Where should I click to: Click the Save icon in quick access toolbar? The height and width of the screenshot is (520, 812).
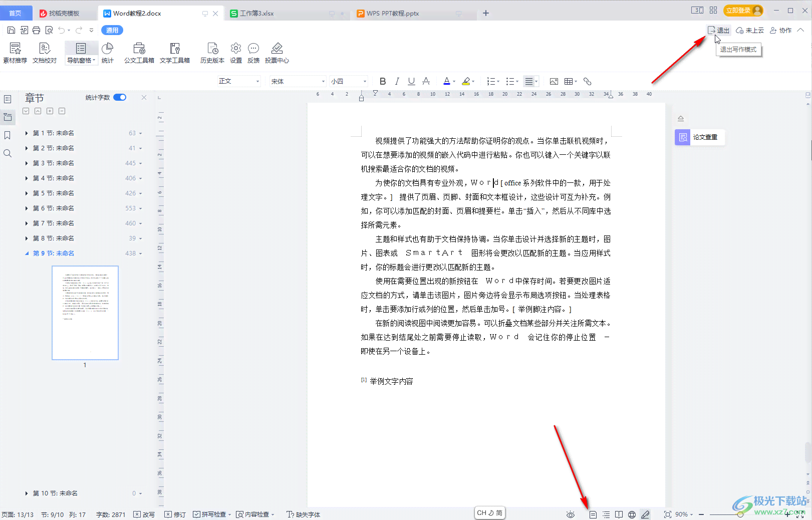coord(11,30)
